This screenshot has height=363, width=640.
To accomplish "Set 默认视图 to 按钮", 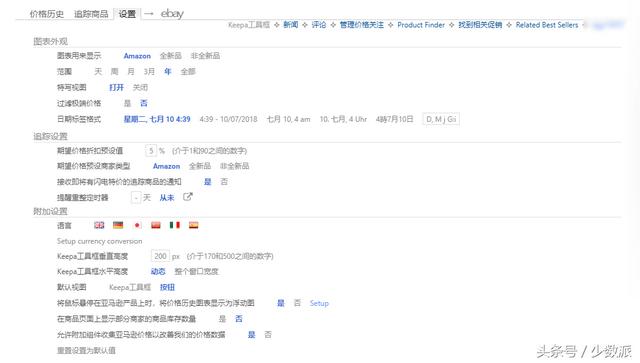I will tap(167, 287).
